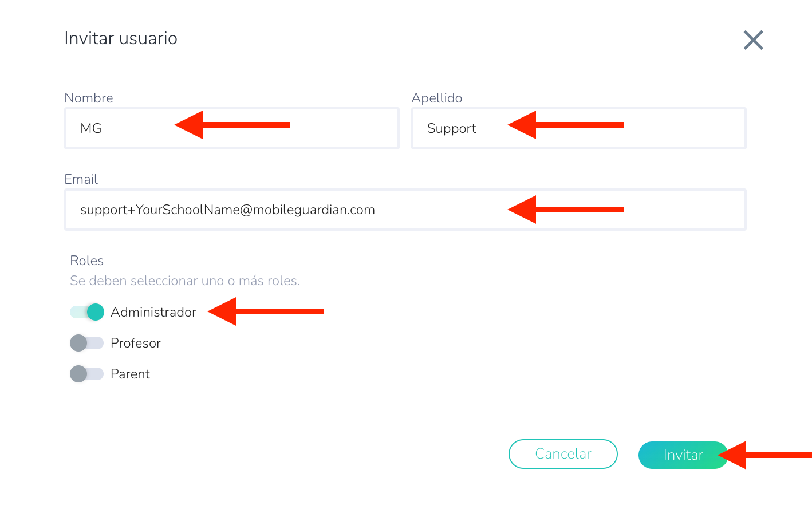Screen dimensions: 812x505
Task: Disable the Administrador role switch
Action: click(x=87, y=312)
